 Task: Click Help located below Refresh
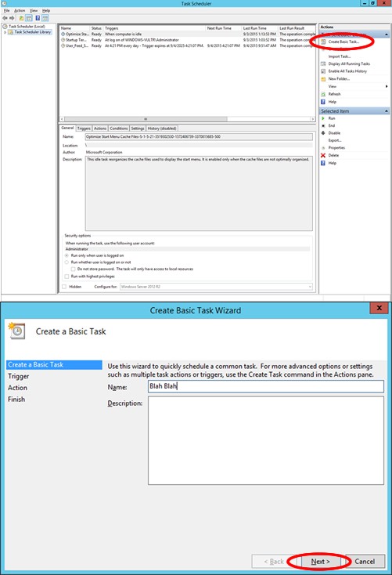pyautogui.click(x=332, y=102)
